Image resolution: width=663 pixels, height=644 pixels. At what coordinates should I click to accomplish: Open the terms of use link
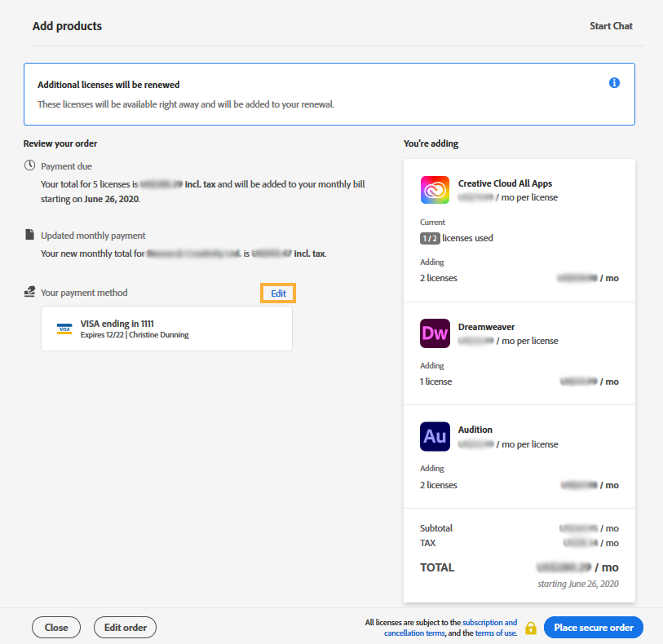(x=495, y=633)
